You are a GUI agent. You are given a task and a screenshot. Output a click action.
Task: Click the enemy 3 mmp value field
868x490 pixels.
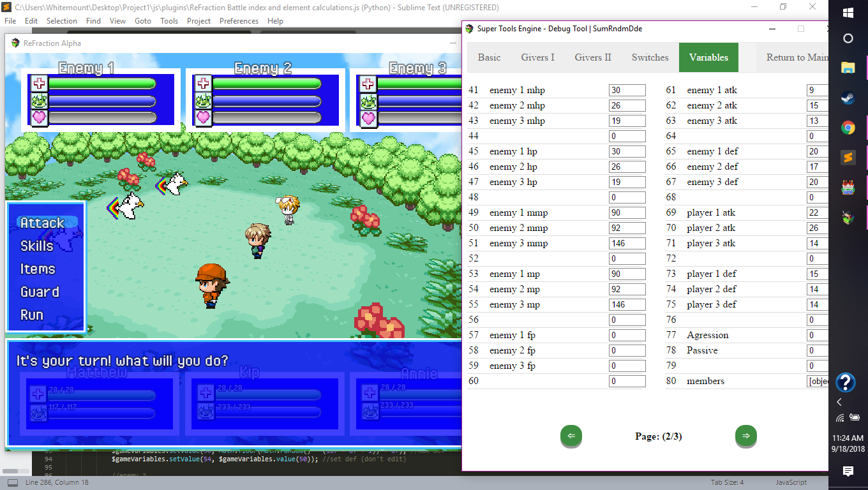[x=627, y=244]
